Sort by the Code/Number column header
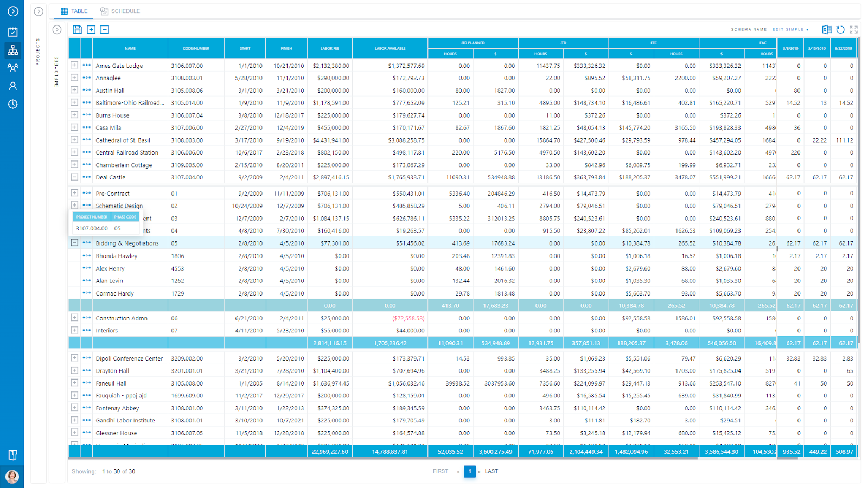Viewport: 868px width, 488px height. tap(196, 48)
